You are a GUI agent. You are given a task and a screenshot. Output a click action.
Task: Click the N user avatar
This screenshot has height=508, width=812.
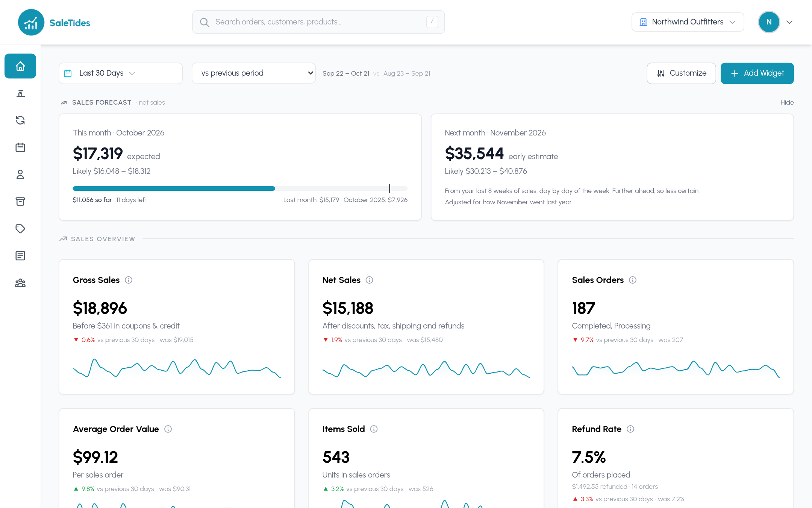tap(769, 22)
